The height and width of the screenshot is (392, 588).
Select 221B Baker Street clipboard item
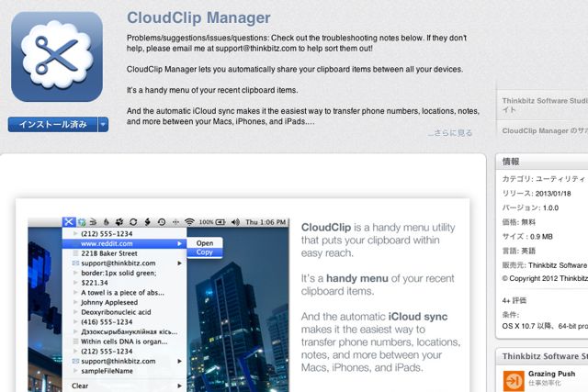click(x=125, y=253)
